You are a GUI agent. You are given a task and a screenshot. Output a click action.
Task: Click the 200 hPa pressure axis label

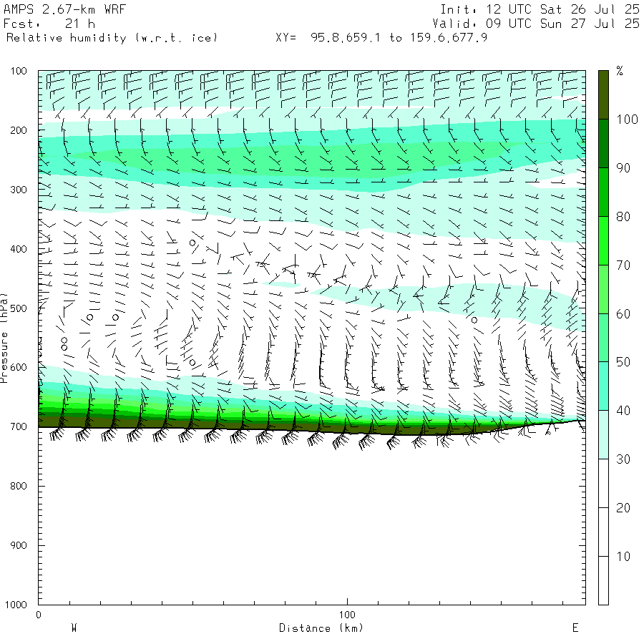pyautogui.click(x=19, y=131)
